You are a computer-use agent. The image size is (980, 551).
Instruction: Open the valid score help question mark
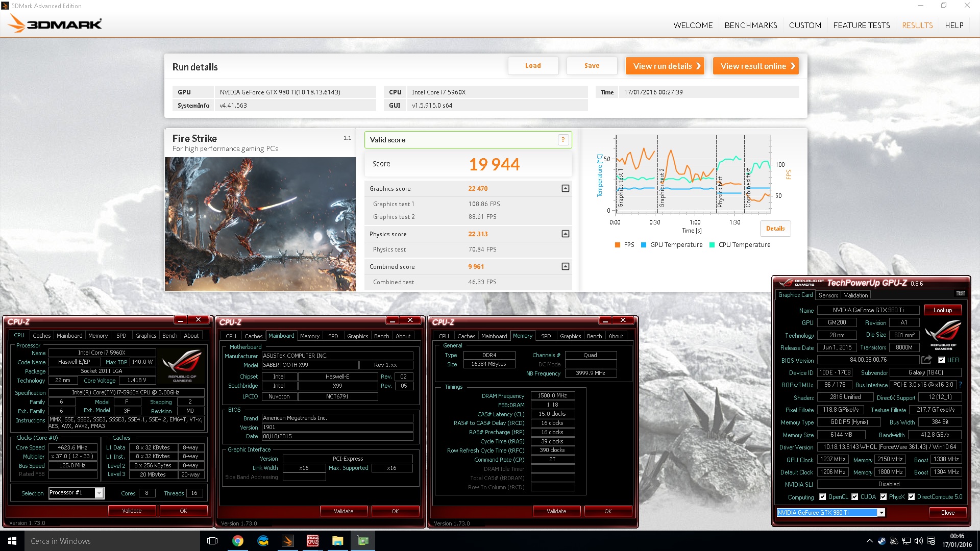[563, 140]
